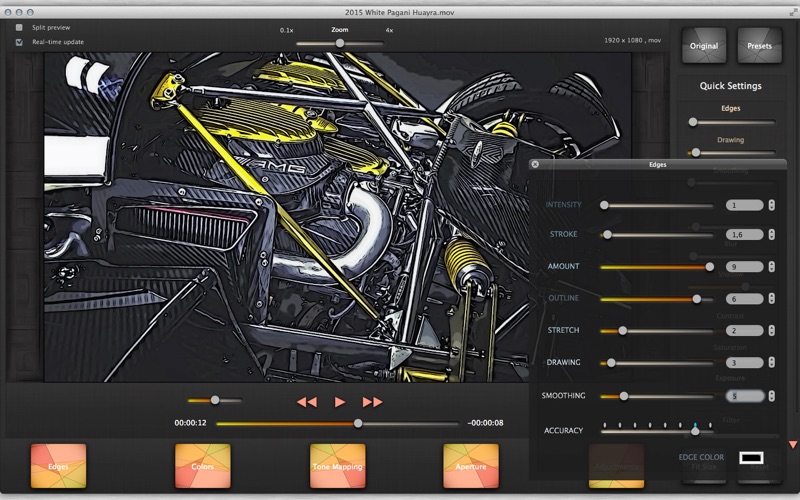This screenshot has height=500, width=800.
Task: Click the elapsed time 00:00:12
Action: (190, 423)
